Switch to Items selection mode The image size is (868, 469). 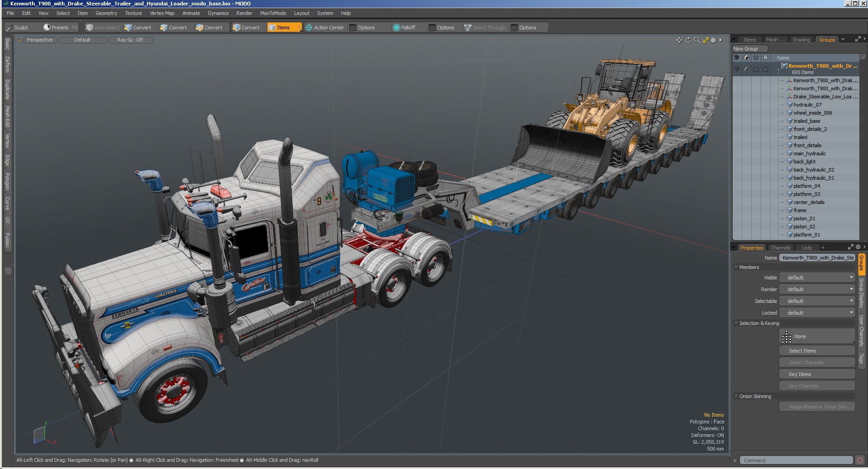(x=283, y=28)
